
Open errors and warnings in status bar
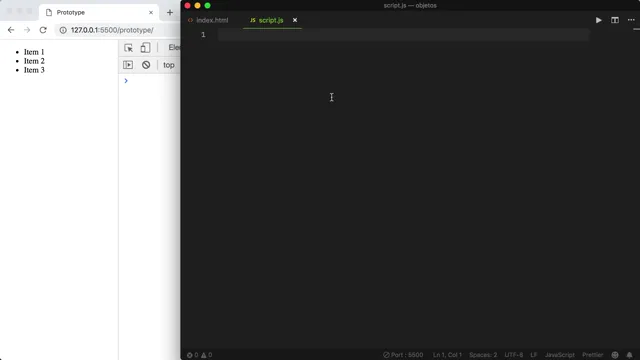pyautogui.click(x=200, y=355)
